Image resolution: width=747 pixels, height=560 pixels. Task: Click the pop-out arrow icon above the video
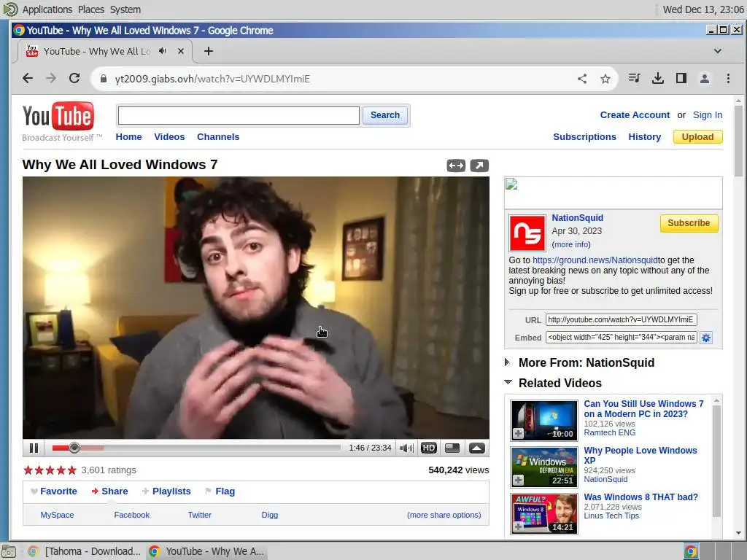click(479, 166)
